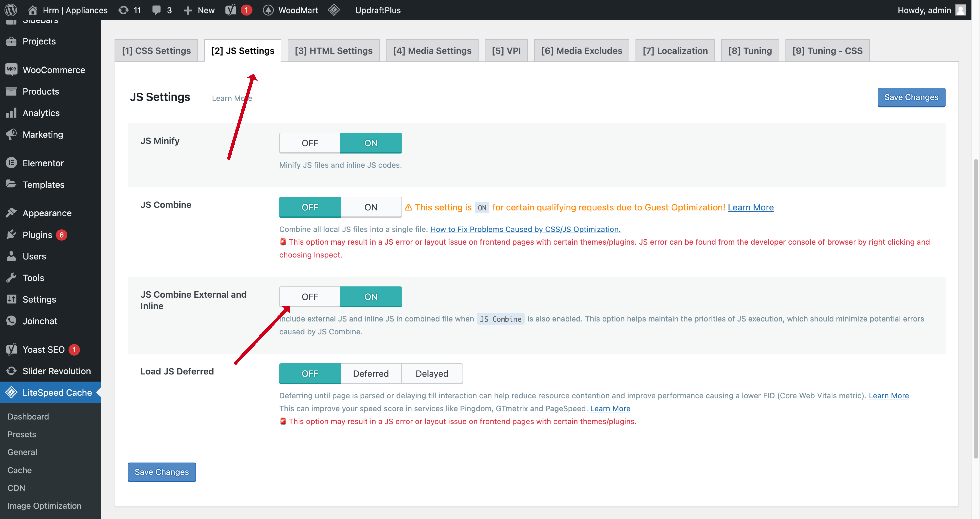Click the Projects briefcase icon
The height and width of the screenshot is (519, 980).
click(11, 41)
